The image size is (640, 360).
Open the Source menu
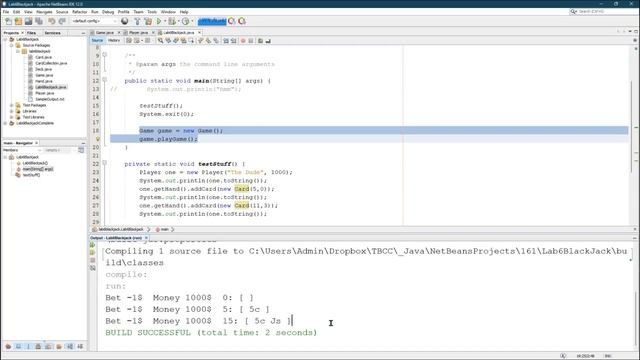[x=62, y=12]
